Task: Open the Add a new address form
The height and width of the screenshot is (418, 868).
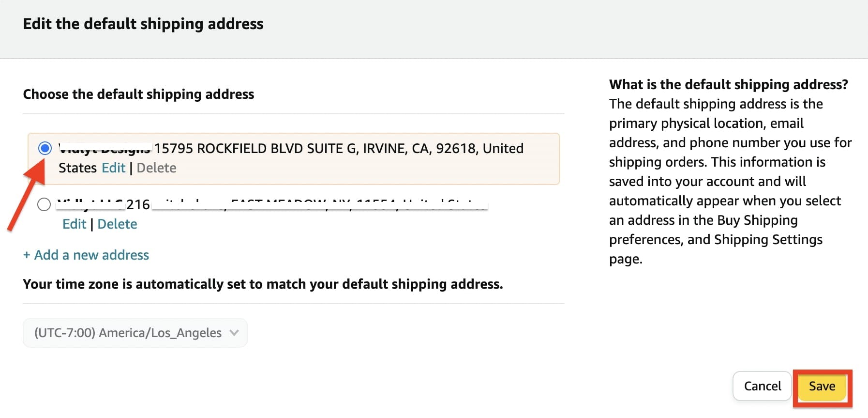Action: [86, 255]
